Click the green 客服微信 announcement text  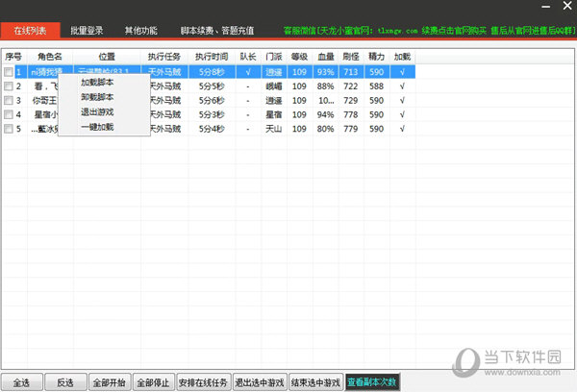(x=429, y=31)
